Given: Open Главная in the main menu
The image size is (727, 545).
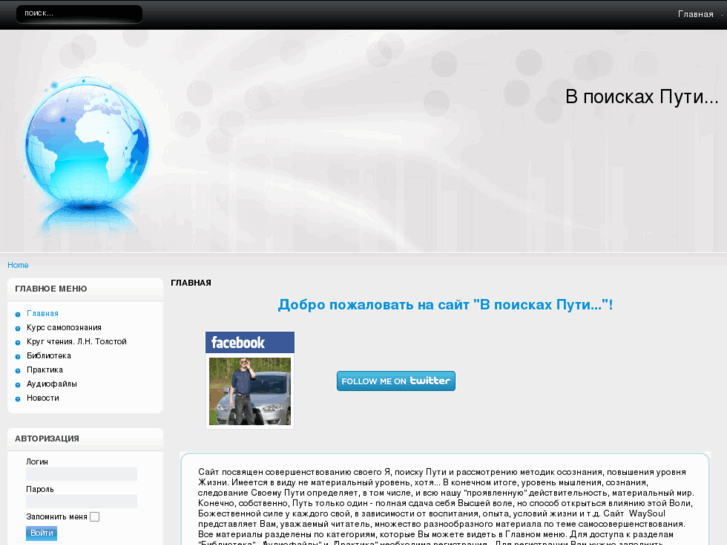Looking at the screenshot, I should click(x=42, y=314).
